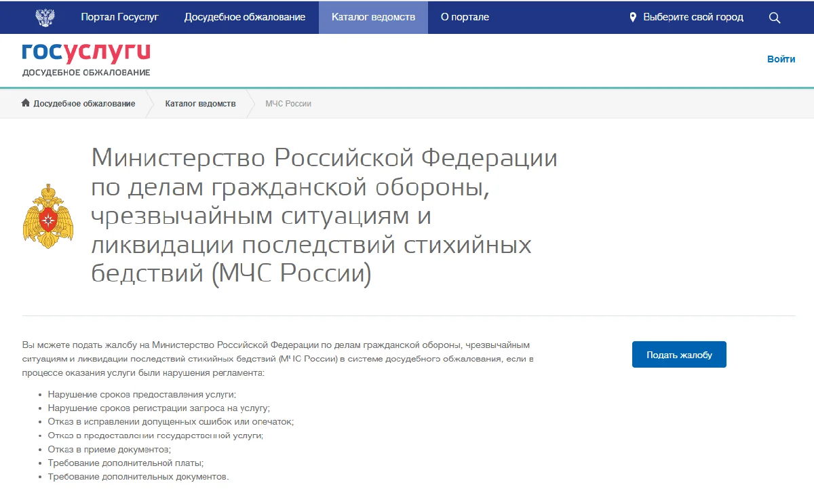Screen dimensions: 814x504
Task: Click the Войти login link
Action: click(x=781, y=59)
